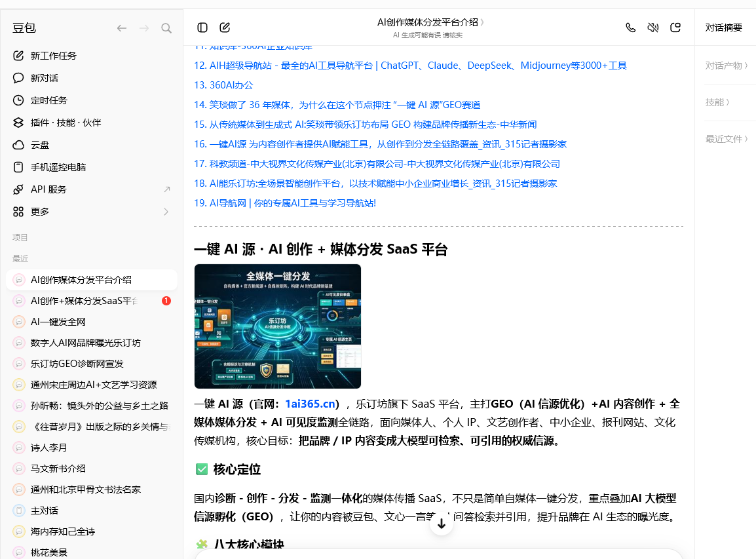Open chat 马文新书介绍
The height and width of the screenshot is (559, 756).
pyautogui.click(x=92, y=469)
